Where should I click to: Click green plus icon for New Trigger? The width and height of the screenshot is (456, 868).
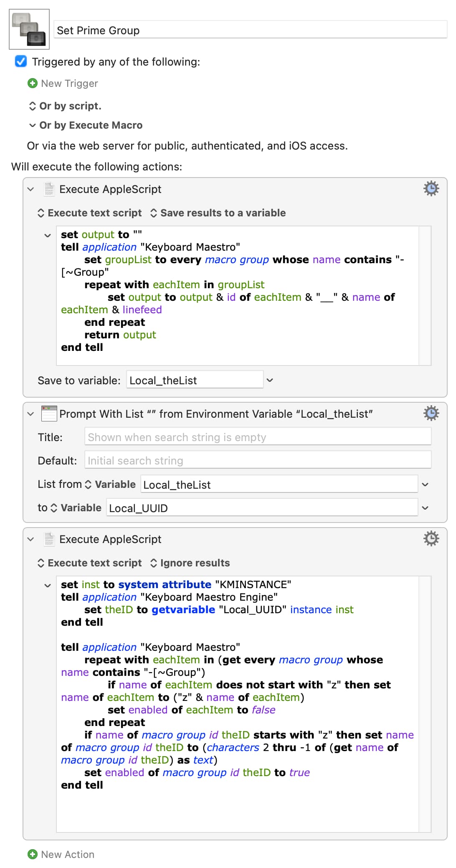(x=33, y=83)
